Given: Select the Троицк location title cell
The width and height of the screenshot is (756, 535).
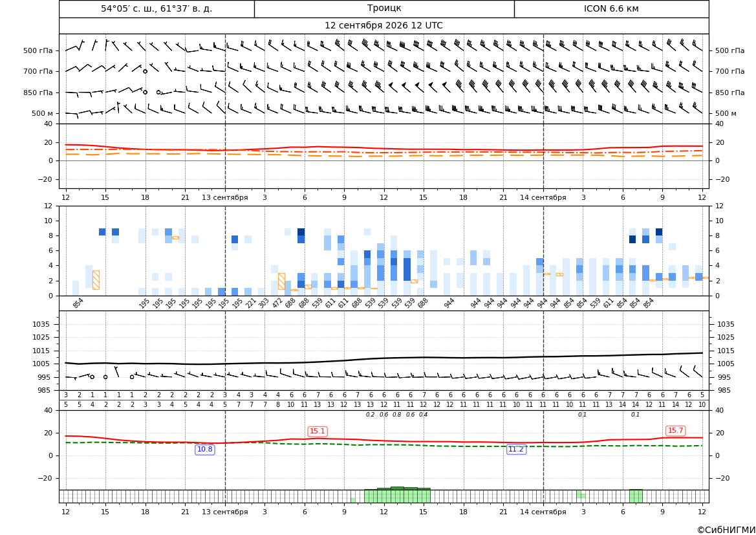Looking at the screenshot, I should click(x=384, y=8).
